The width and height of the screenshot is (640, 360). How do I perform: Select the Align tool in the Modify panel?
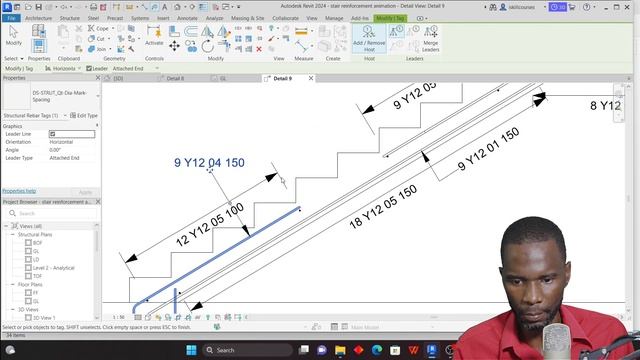click(x=174, y=31)
